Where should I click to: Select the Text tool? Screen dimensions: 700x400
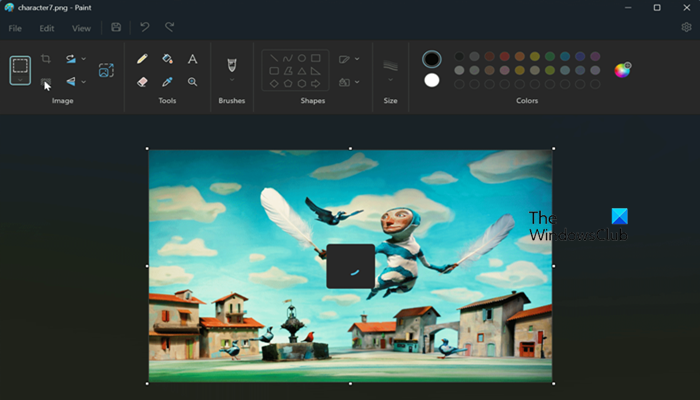click(x=192, y=58)
